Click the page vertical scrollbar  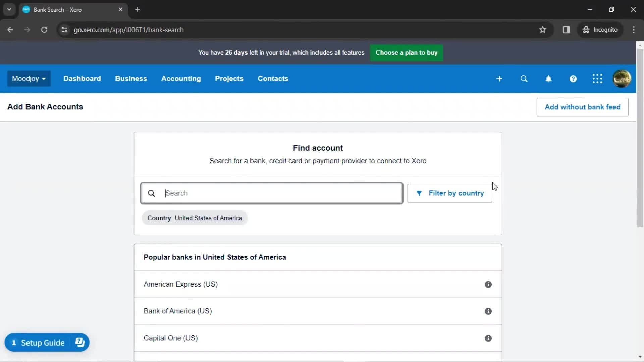[640, 138]
